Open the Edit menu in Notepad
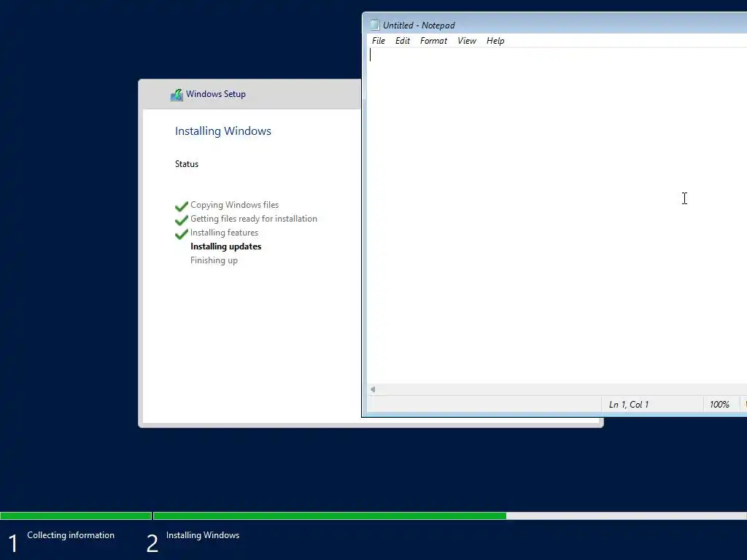 tap(403, 41)
